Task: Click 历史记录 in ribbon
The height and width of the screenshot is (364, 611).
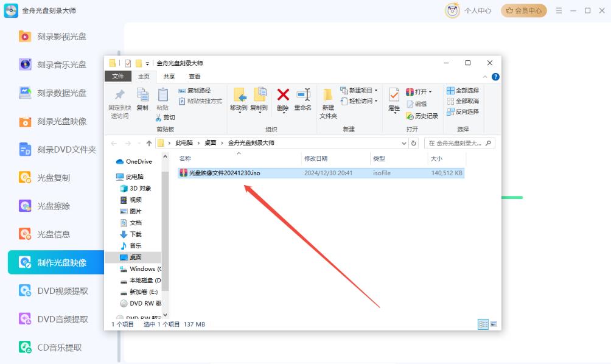Action: [422, 116]
